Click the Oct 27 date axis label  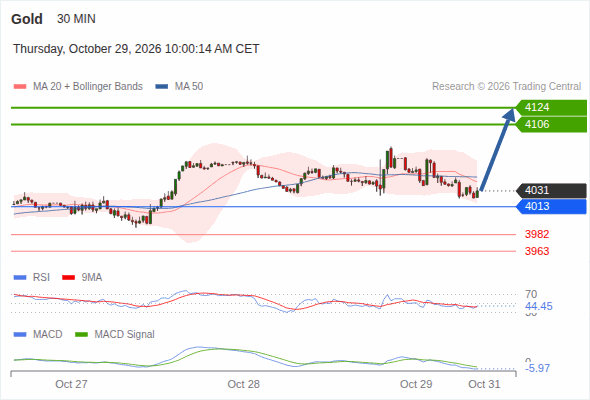coord(71,384)
